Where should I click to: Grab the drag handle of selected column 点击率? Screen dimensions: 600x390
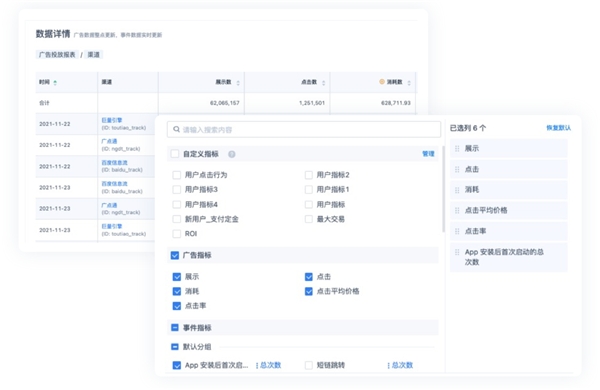(x=457, y=231)
